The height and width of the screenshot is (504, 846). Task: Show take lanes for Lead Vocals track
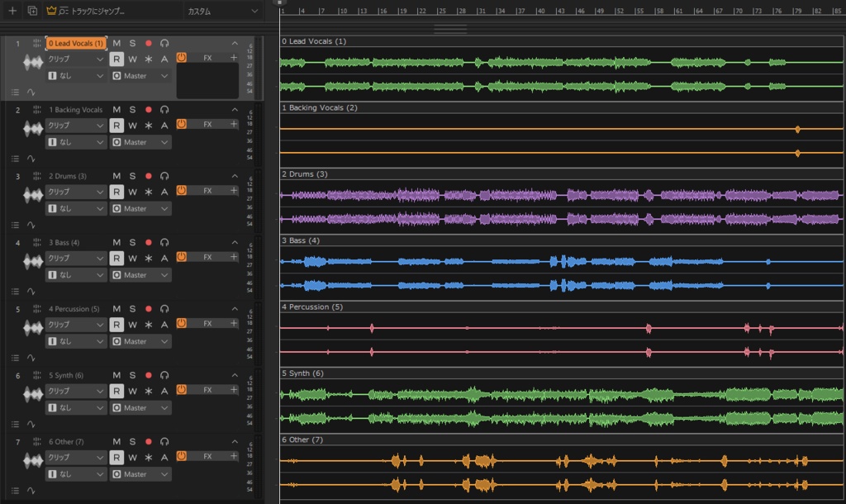(15, 93)
